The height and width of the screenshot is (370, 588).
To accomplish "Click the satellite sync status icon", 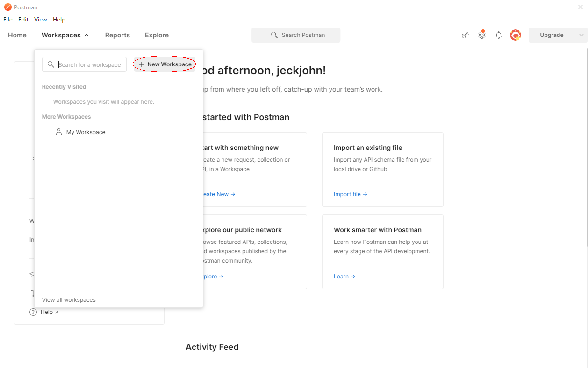I will coord(465,35).
